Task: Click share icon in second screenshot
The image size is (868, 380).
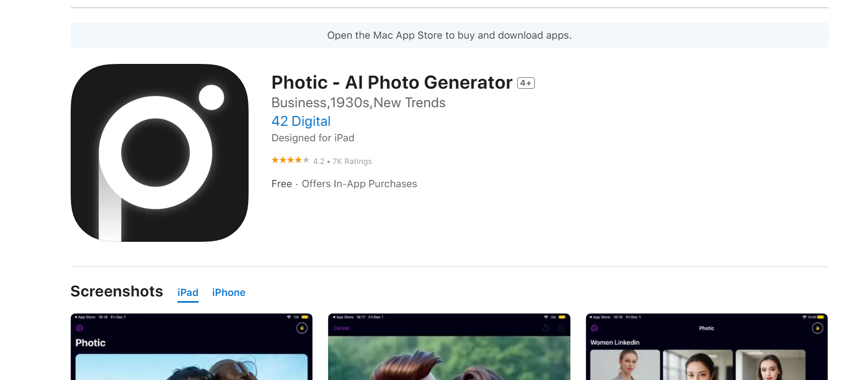Action: [x=561, y=328]
